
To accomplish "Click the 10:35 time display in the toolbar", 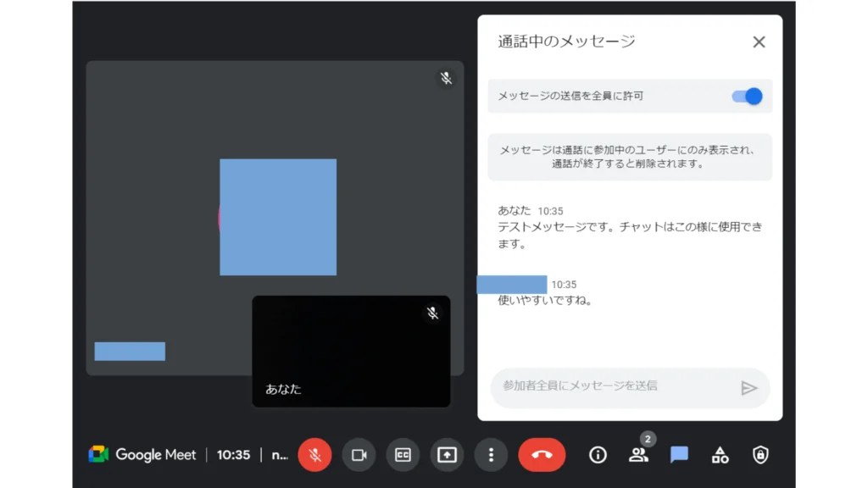I will click(233, 455).
